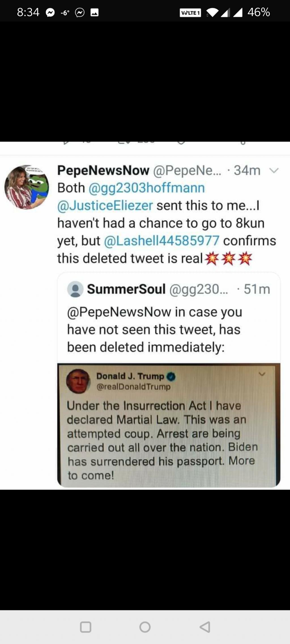Image resolution: width=290 pixels, height=644 pixels.
Task: Tap the Donald J. Trump avatar photo
Action: coord(78,381)
